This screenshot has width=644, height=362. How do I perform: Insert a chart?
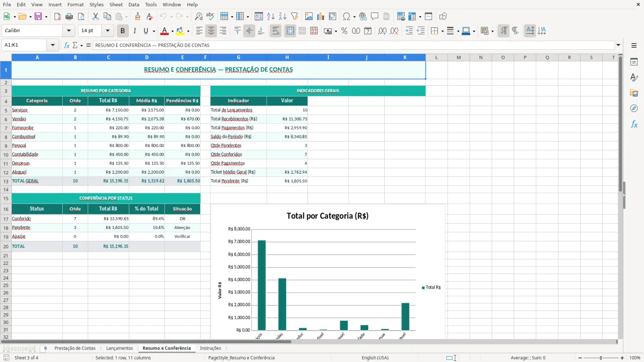[x=321, y=17]
